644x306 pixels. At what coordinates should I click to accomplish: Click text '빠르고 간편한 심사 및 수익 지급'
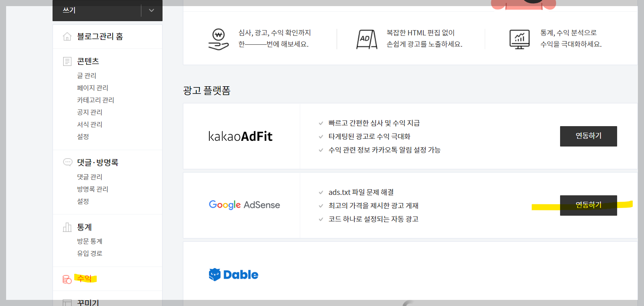pyautogui.click(x=374, y=123)
